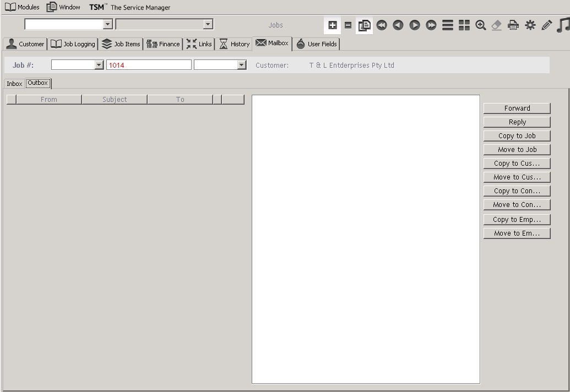
Task: Click the plus (add record) toolbar icon
Action: click(333, 25)
